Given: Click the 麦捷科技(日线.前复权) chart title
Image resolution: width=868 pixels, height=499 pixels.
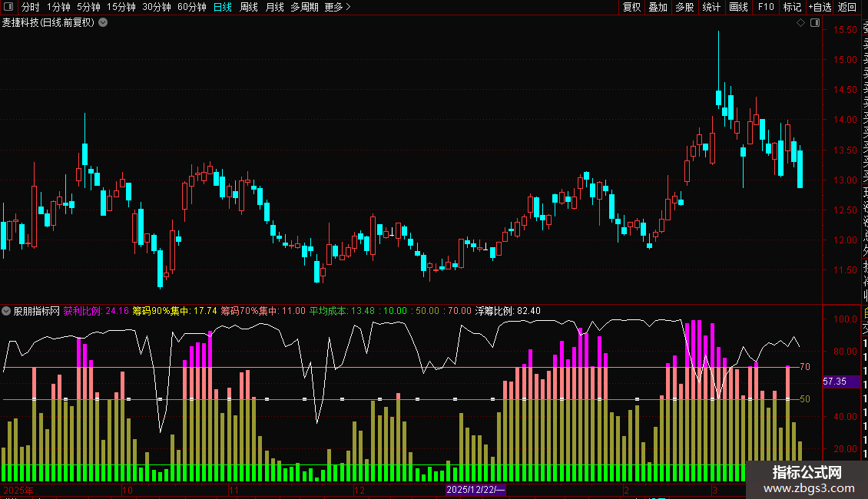Looking at the screenshot, I should (48, 23).
